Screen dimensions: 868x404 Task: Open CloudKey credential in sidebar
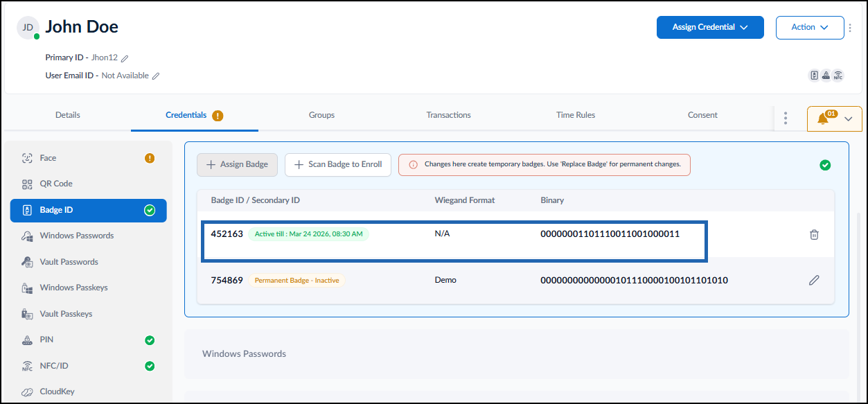coord(88,392)
